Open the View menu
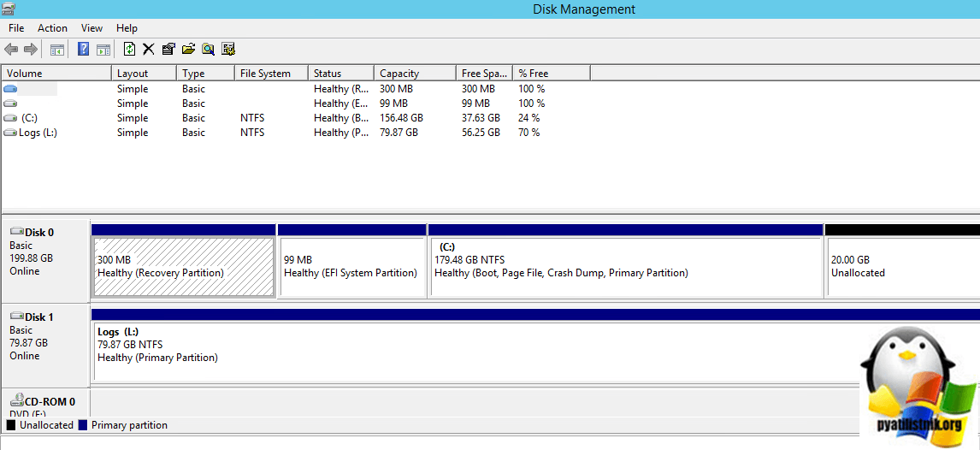 coord(92,28)
